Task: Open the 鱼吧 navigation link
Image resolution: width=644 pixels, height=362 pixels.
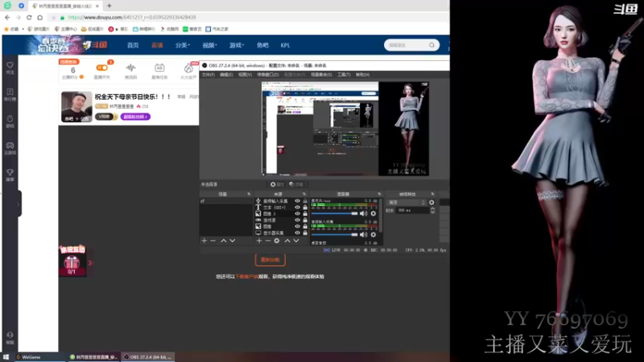Action: click(262, 45)
